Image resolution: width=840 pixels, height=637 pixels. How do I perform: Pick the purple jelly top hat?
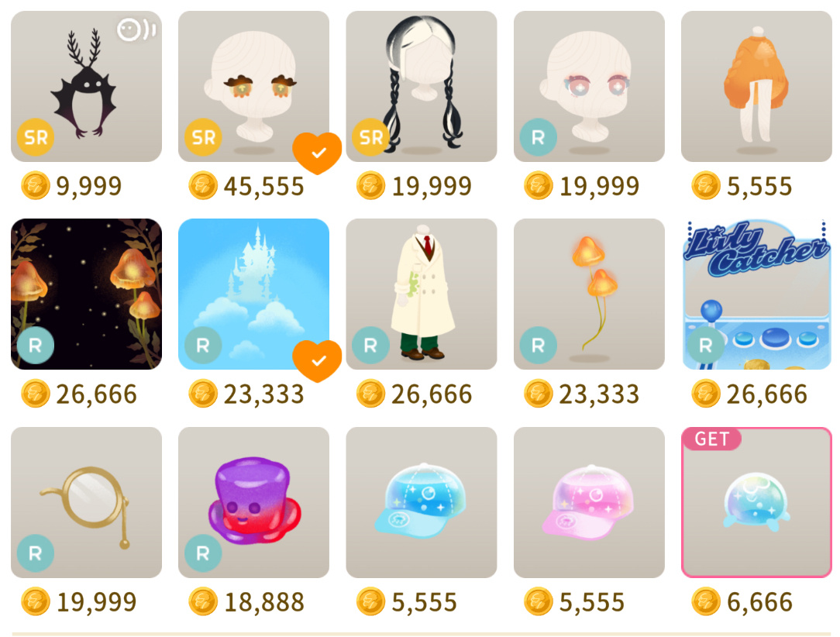click(254, 502)
